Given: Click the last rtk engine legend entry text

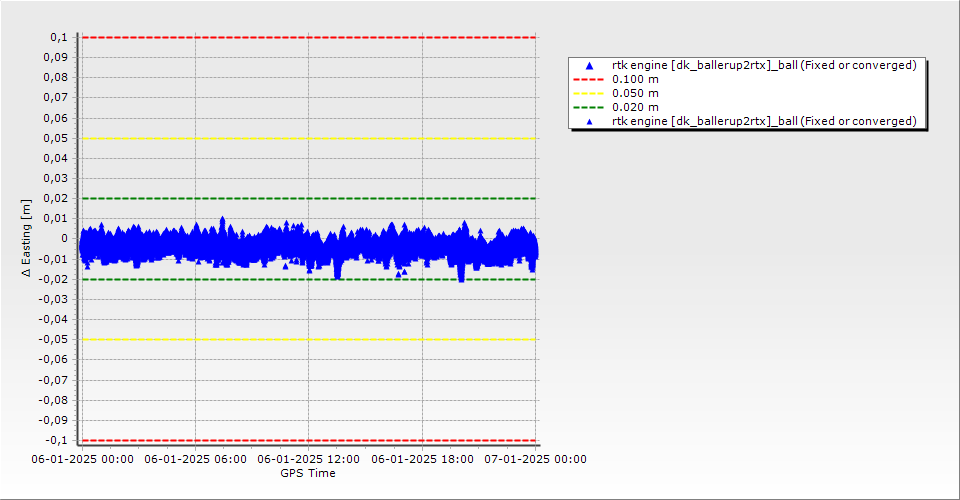Looking at the screenshot, I should tap(764, 121).
